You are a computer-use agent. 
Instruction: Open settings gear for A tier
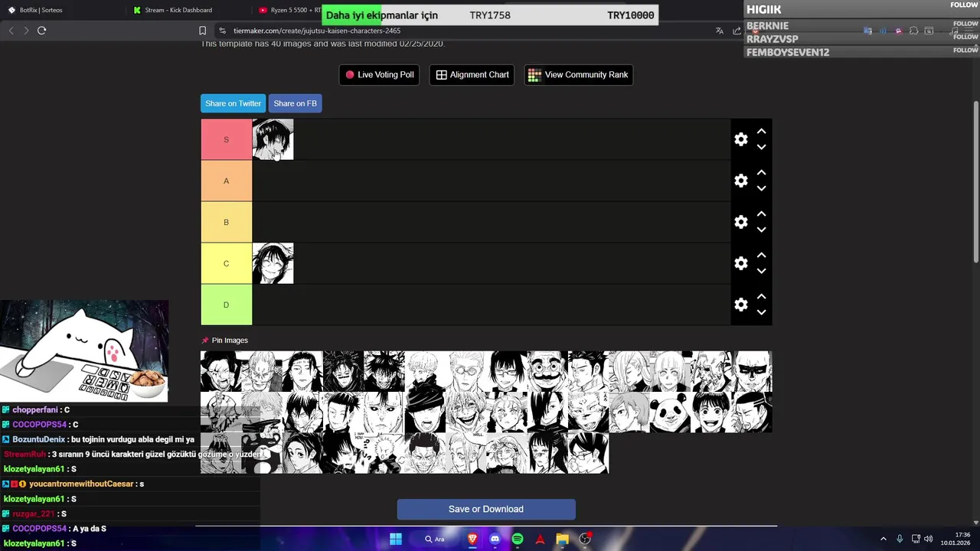pos(740,181)
